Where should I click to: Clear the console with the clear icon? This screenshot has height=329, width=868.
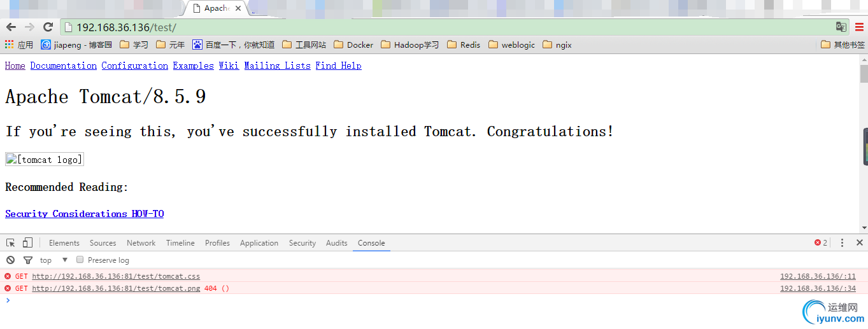(10, 260)
